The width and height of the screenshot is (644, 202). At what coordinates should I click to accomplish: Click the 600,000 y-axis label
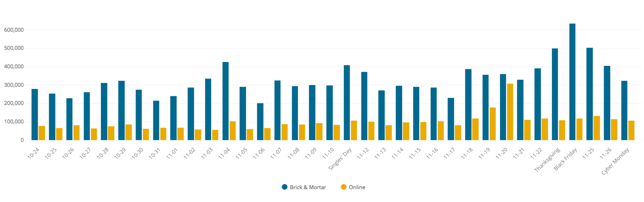[14, 30]
